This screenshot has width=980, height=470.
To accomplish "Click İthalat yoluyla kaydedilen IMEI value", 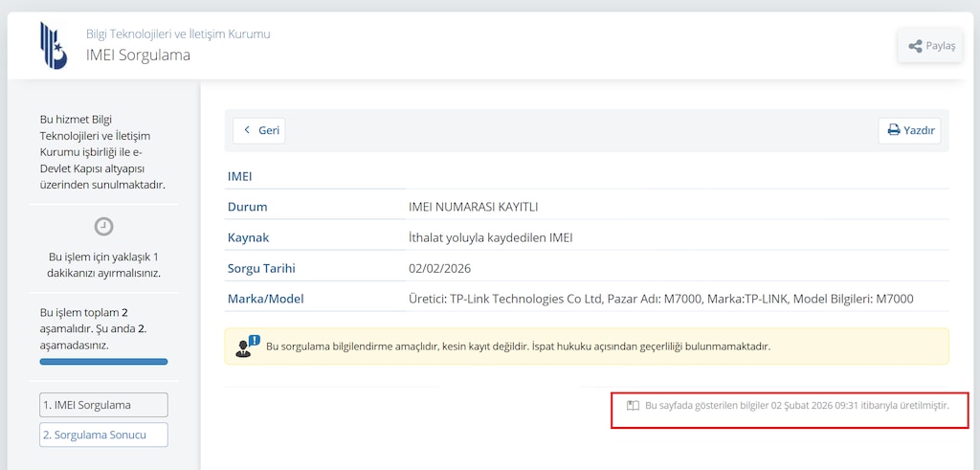I will point(491,237).
